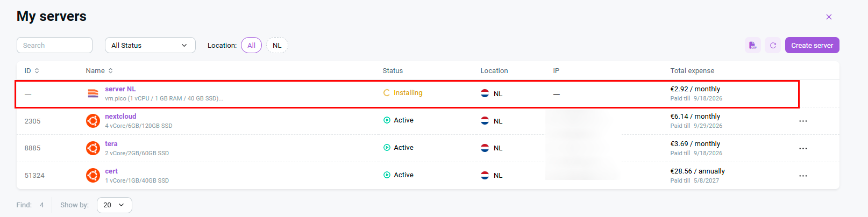Focus the Search input field
The width and height of the screenshot is (868, 217).
click(54, 45)
